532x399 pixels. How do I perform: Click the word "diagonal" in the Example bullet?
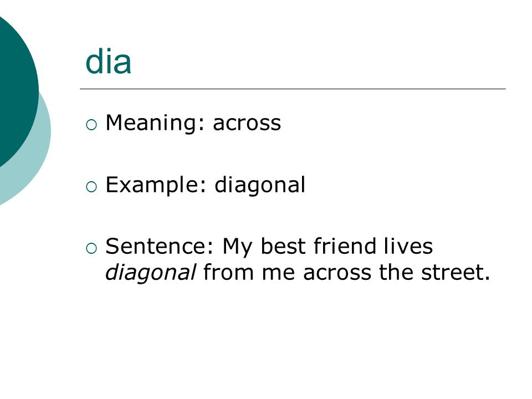(x=260, y=185)
